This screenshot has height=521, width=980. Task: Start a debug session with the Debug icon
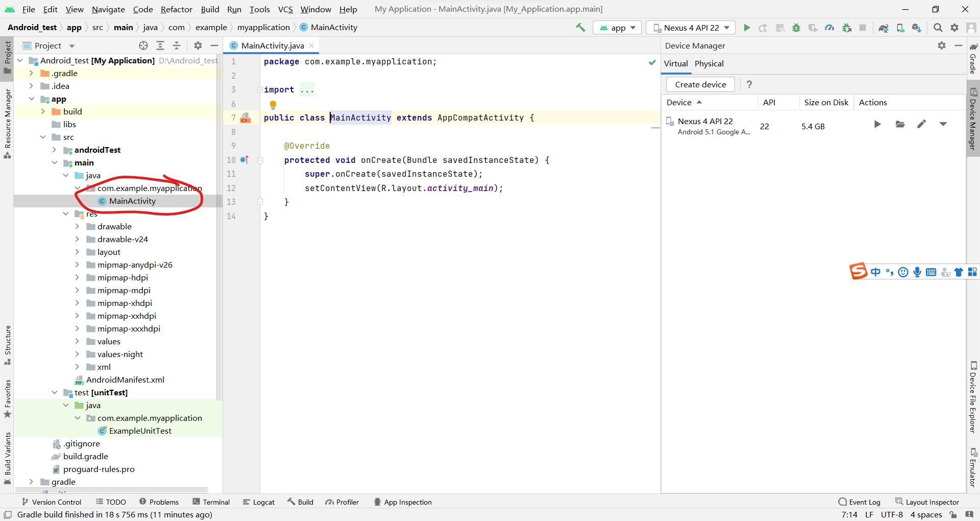click(796, 28)
